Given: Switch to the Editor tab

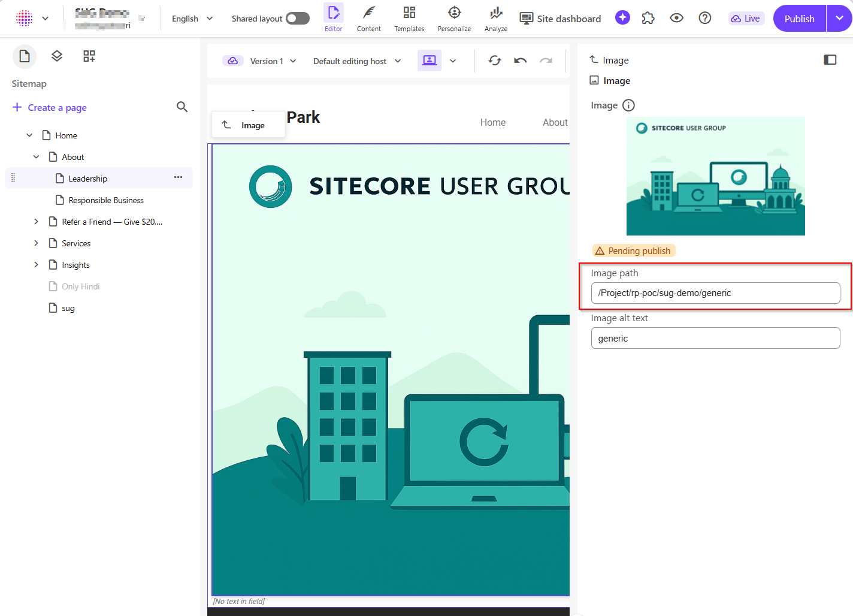Looking at the screenshot, I should pos(334,17).
